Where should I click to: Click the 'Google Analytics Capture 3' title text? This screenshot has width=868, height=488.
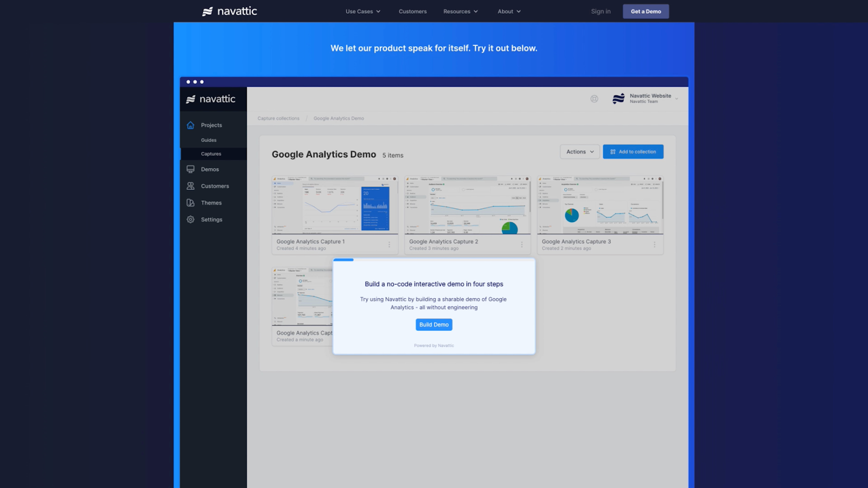click(x=576, y=242)
